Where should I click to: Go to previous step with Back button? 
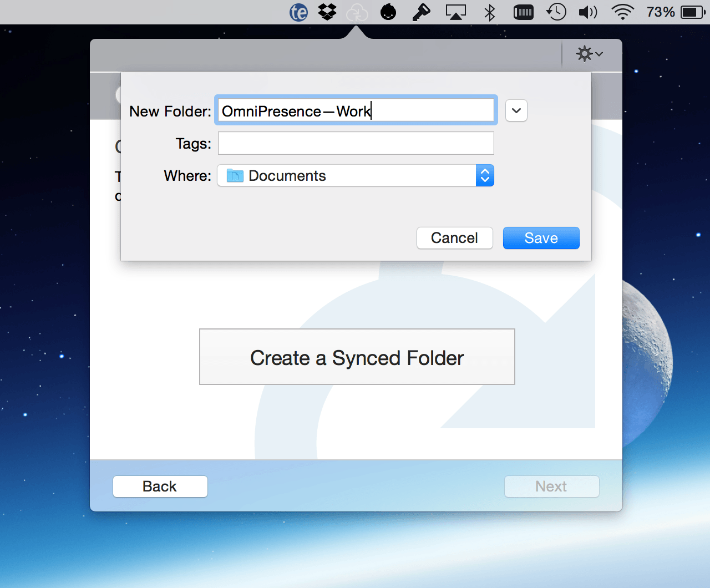160,486
